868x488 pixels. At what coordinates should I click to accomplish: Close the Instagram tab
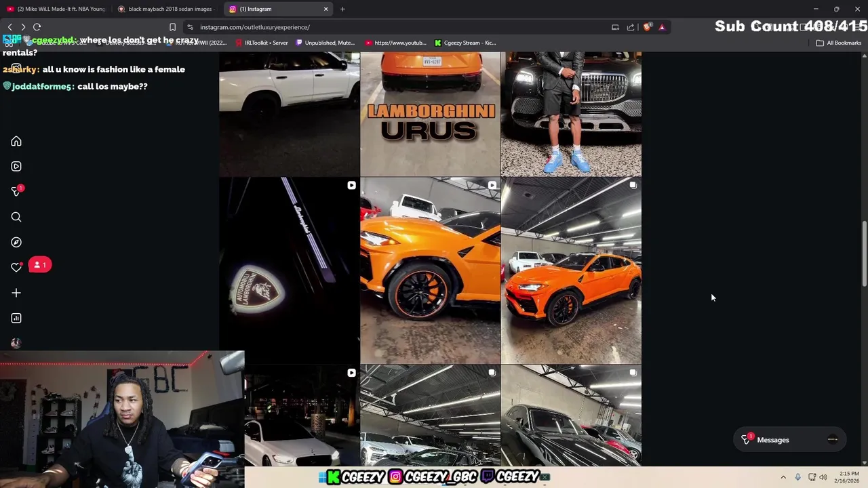tap(325, 9)
